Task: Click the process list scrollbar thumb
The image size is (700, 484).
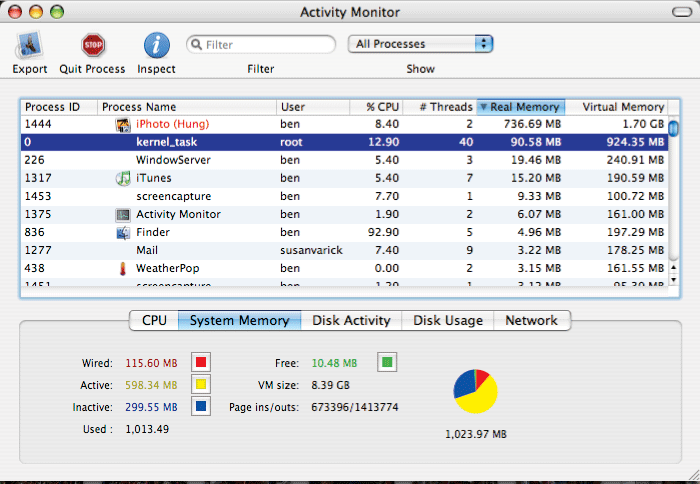Action: pyautogui.click(x=674, y=129)
